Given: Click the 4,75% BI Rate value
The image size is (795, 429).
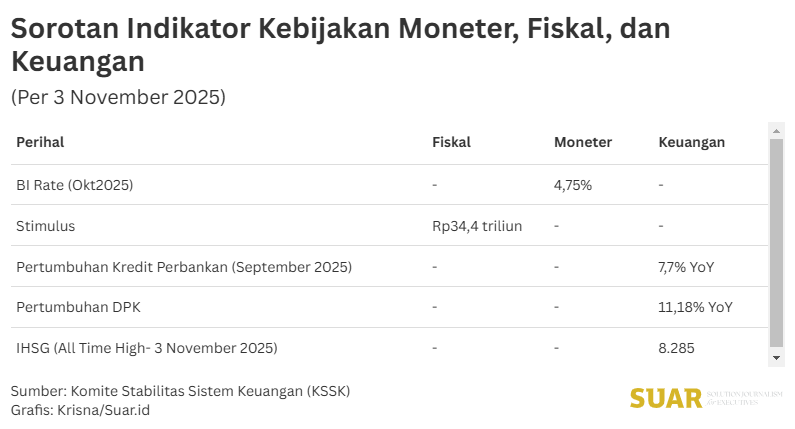Looking at the screenshot, I should (x=573, y=185).
